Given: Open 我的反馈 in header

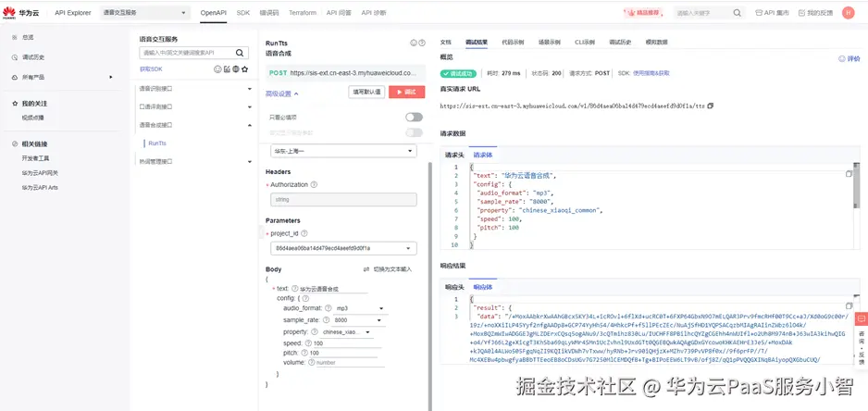Looking at the screenshot, I should (815, 13).
